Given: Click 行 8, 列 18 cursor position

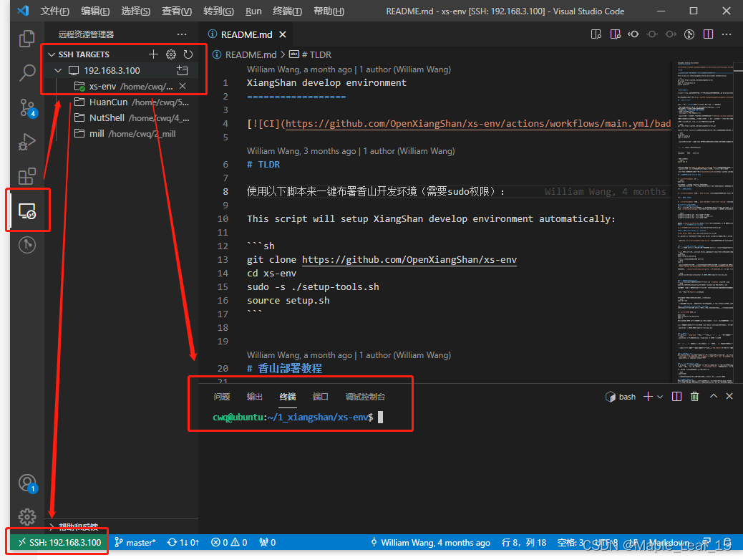Looking at the screenshot, I should [x=523, y=543].
